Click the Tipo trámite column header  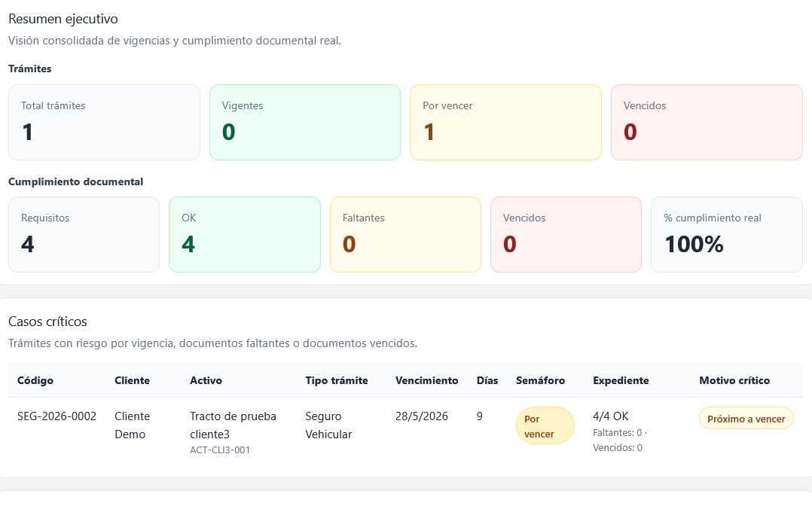tap(337, 380)
